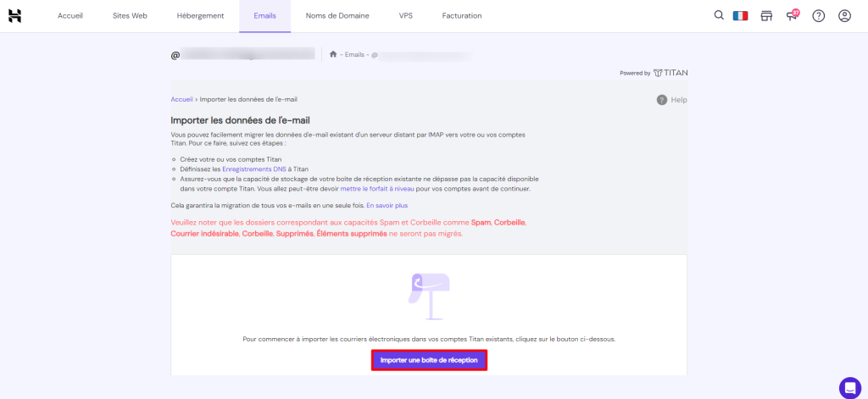Open the marketplace store icon
Viewport: 868px width, 399px height.
(766, 16)
